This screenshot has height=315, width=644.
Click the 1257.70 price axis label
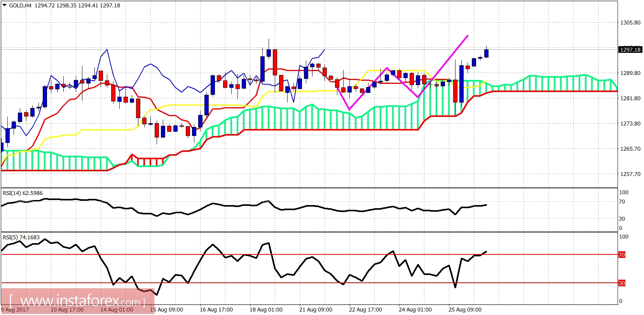630,174
